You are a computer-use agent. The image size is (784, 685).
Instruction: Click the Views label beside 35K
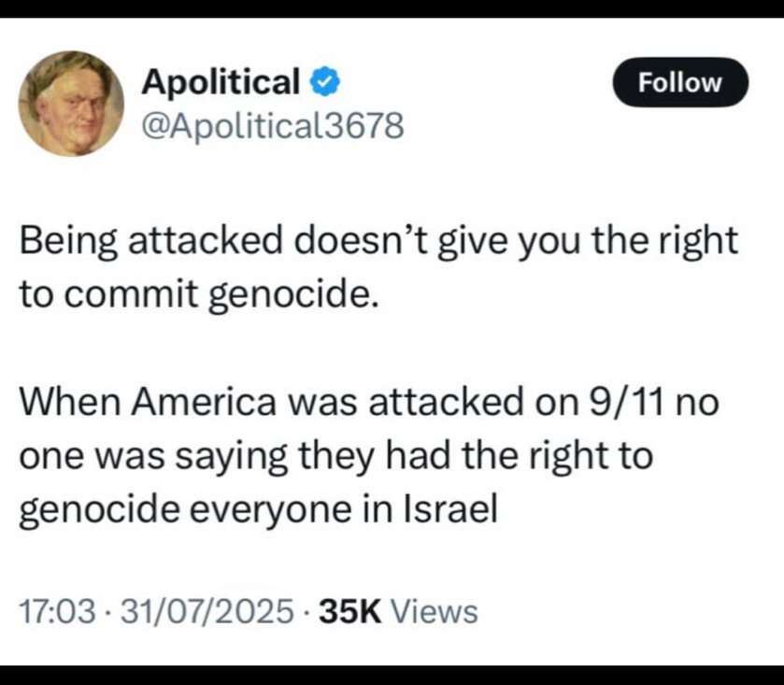tap(433, 612)
